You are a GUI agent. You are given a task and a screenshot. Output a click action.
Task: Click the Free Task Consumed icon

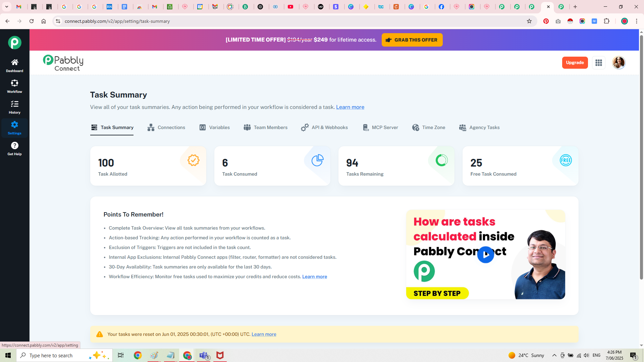(x=566, y=160)
